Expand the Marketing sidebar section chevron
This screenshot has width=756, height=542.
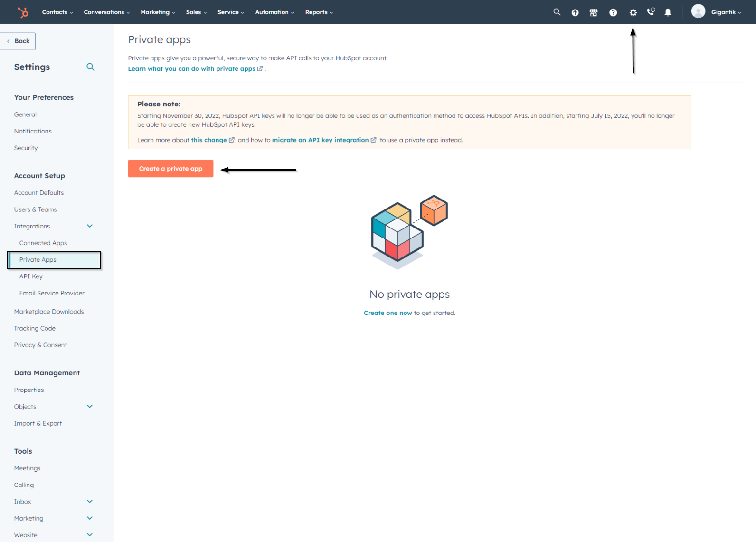(90, 518)
